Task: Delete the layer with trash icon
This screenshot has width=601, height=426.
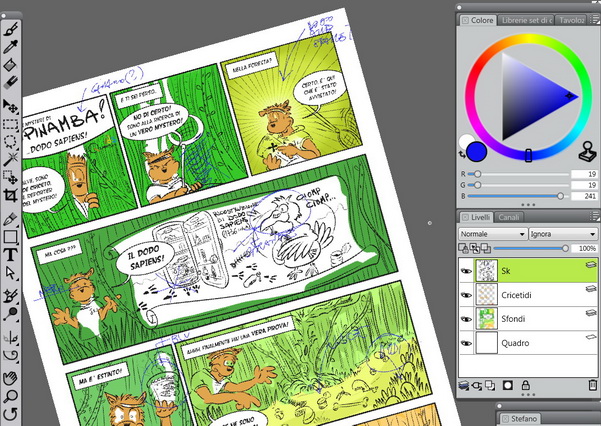Action: tap(593, 385)
